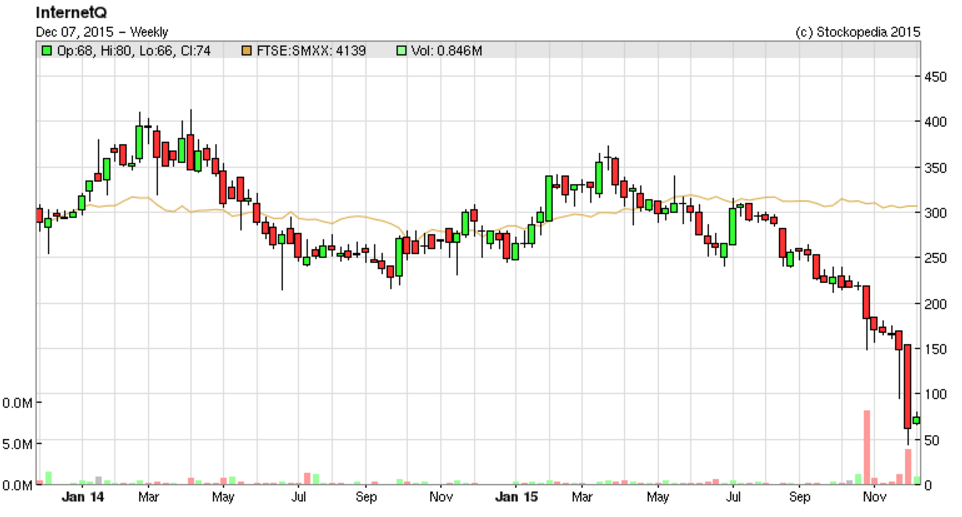Click the 'Dec 07, 2015 – Weekly' date label
The image size is (962, 517).
click(x=102, y=32)
